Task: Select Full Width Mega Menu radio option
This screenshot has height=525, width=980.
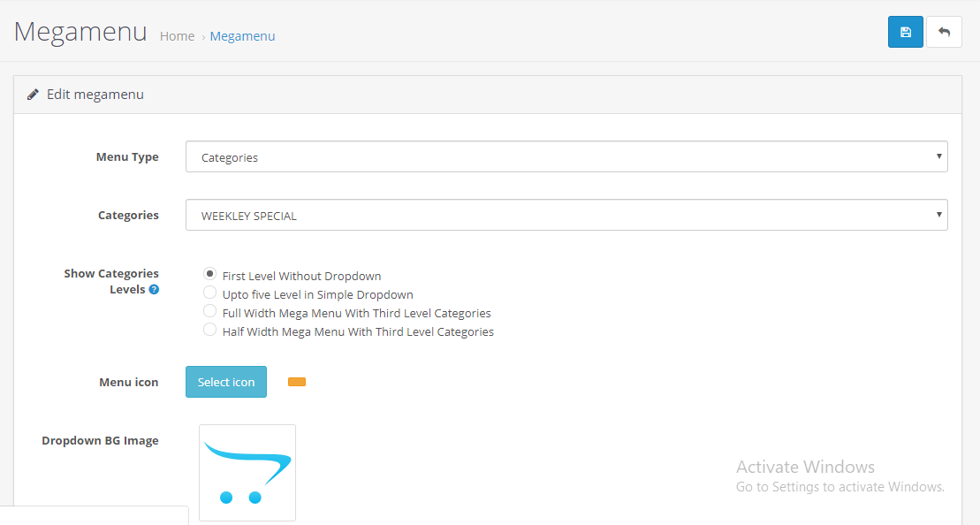Action: tap(210, 310)
